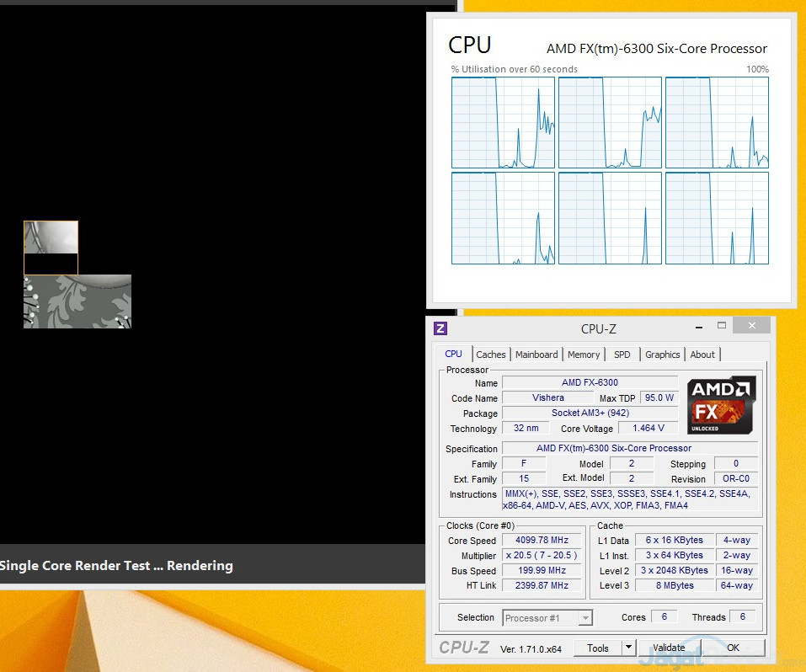Click the Tools button

(x=597, y=648)
